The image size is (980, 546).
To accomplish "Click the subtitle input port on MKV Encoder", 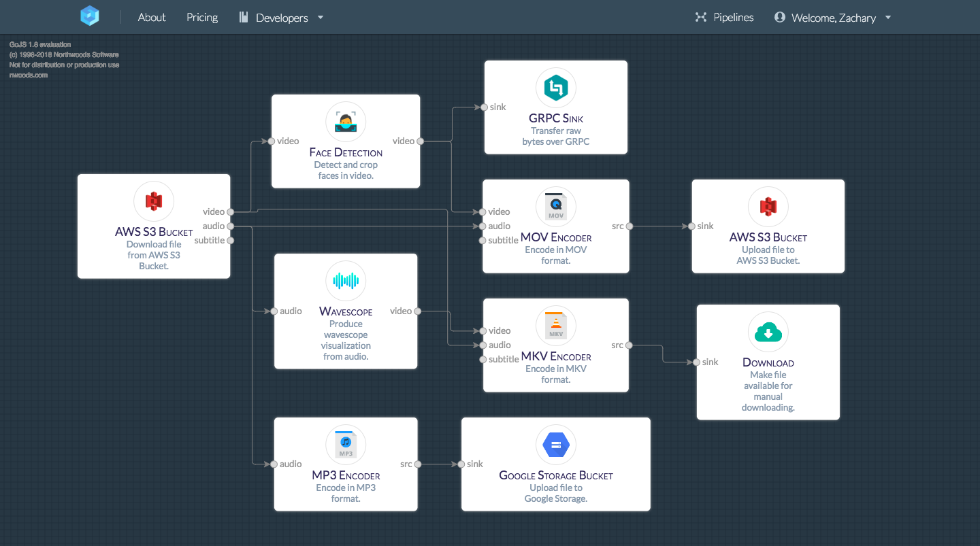I will pos(483,359).
